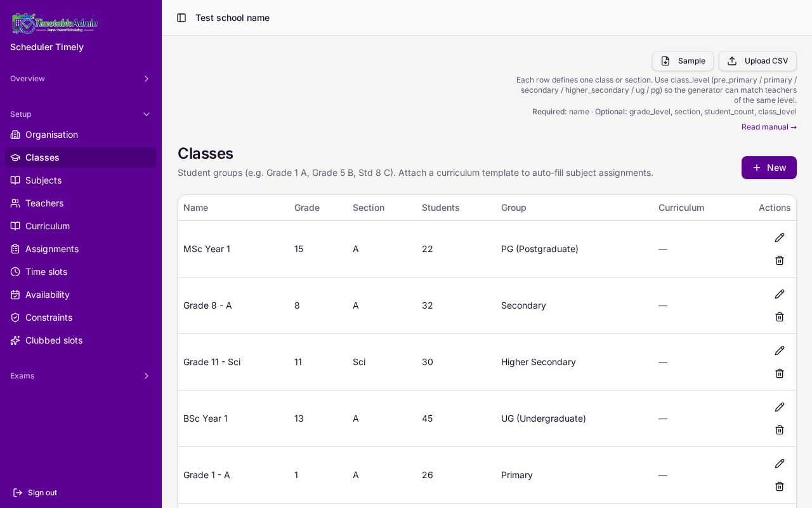This screenshot has height=508, width=812.
Task: Expand the Overview section
Action: click(81, 79)
